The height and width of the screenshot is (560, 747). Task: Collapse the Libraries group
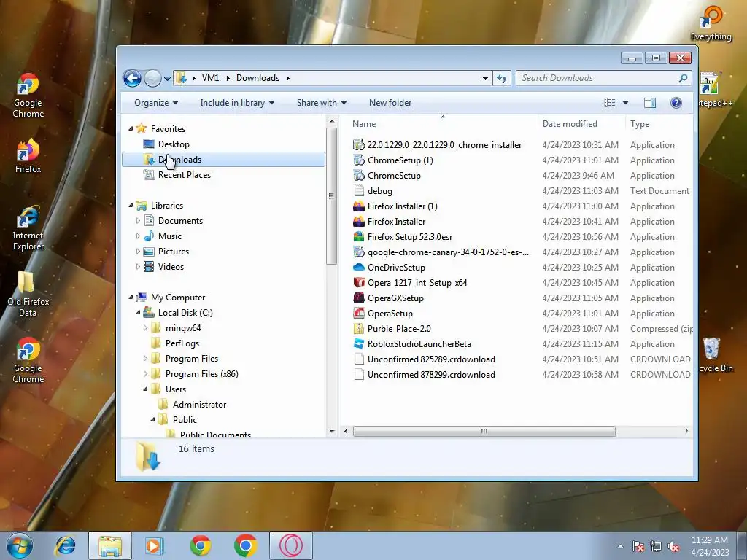(131, 205)
